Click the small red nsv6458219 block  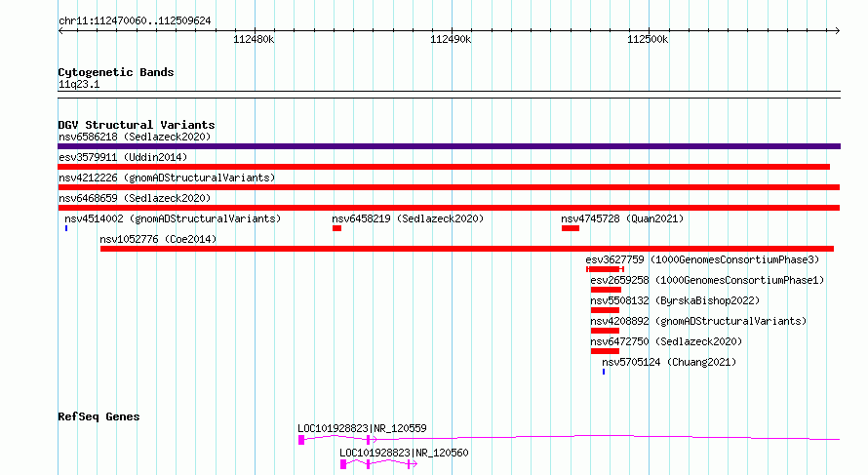click(336, 228)
